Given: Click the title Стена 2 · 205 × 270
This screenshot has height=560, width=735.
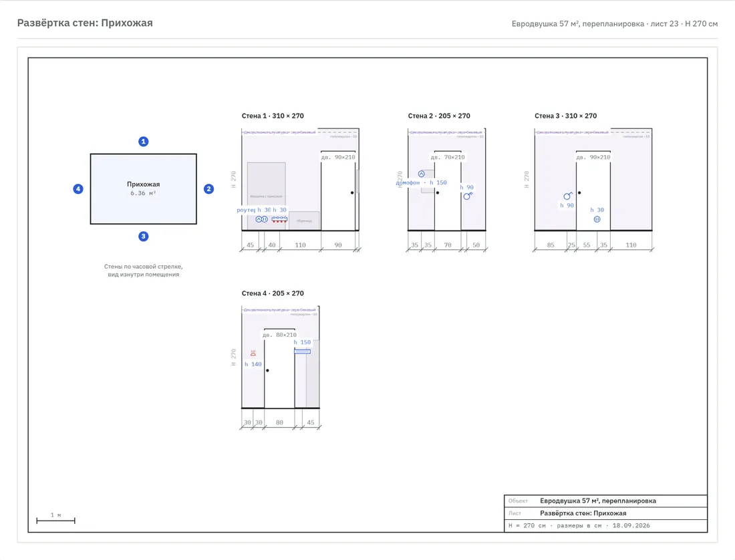Looking at the screenshot, I should tap(439, 116).
